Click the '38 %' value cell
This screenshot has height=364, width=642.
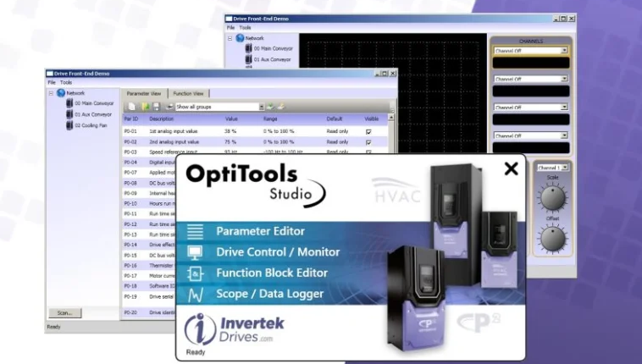(230, 131)
